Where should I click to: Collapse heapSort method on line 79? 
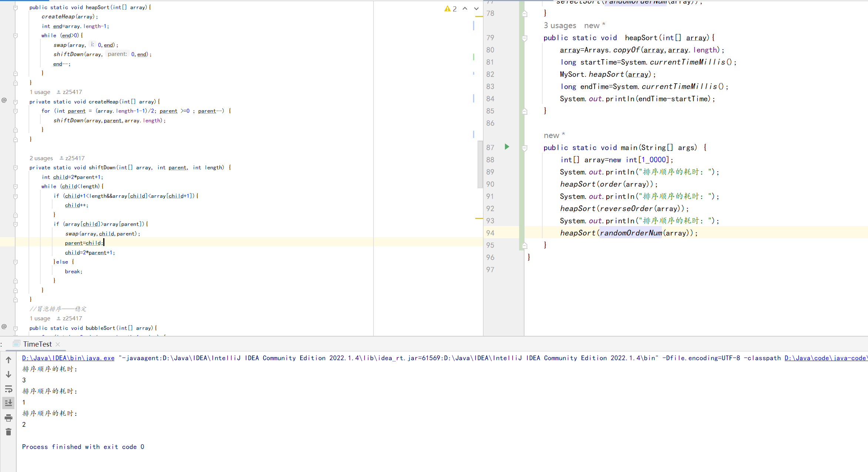pos(525,38)
